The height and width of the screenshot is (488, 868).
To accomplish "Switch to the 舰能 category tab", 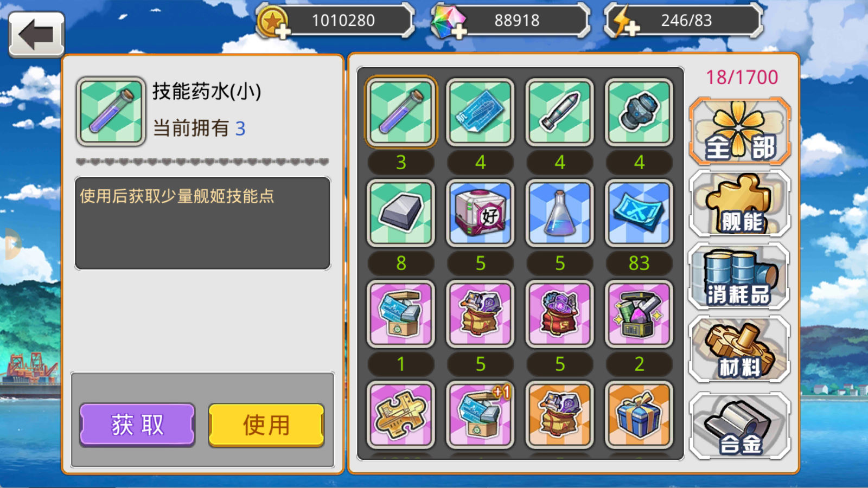I will click(740, 203).
